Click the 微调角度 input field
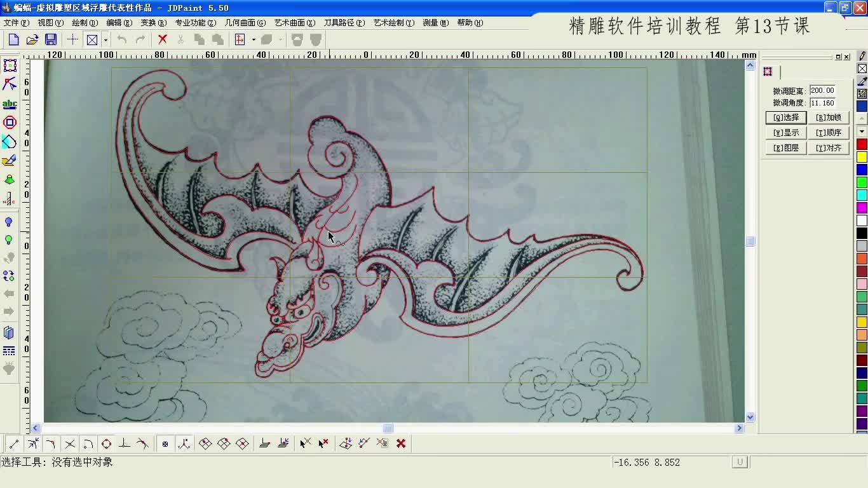 tap(822, 103)
